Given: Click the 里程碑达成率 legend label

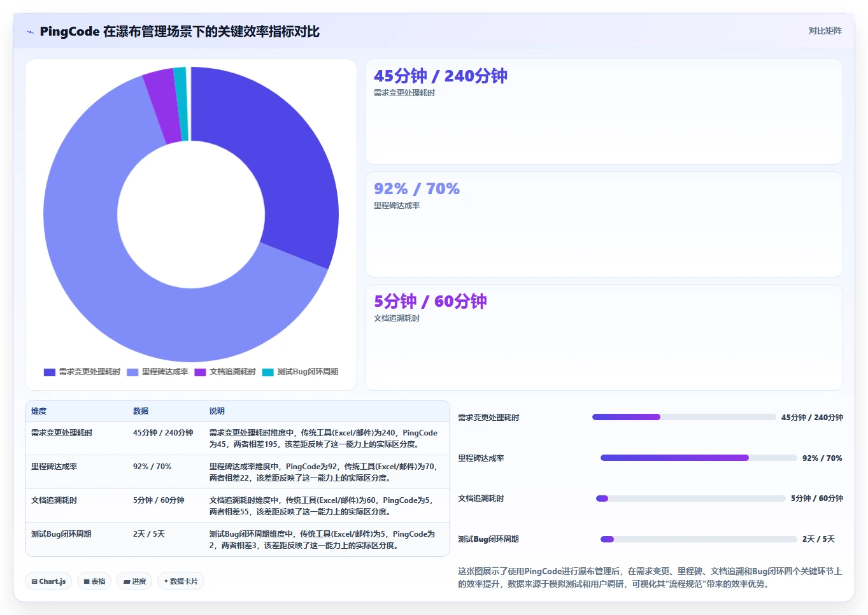Looking at the screenshot, I should point(165,372).
